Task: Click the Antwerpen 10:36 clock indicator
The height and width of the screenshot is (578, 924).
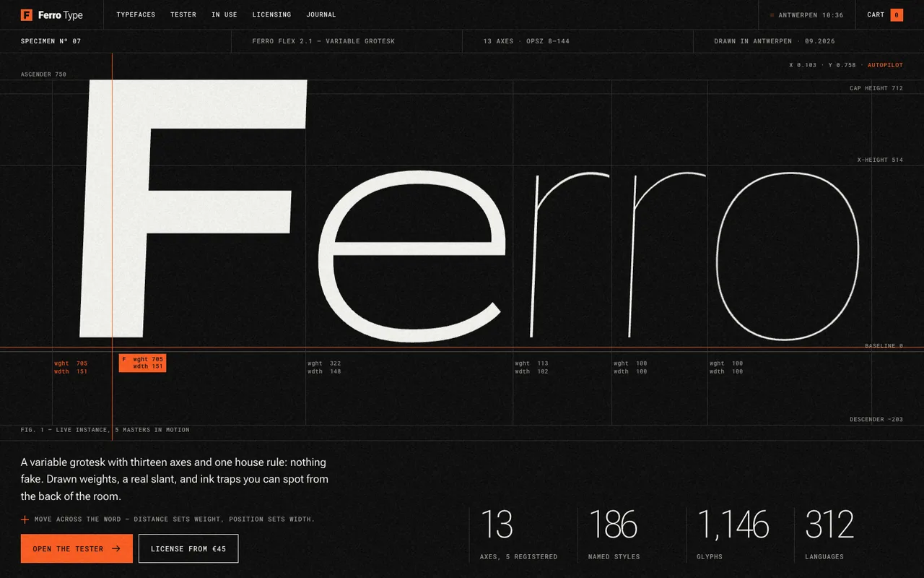Action: coord(807,14)
